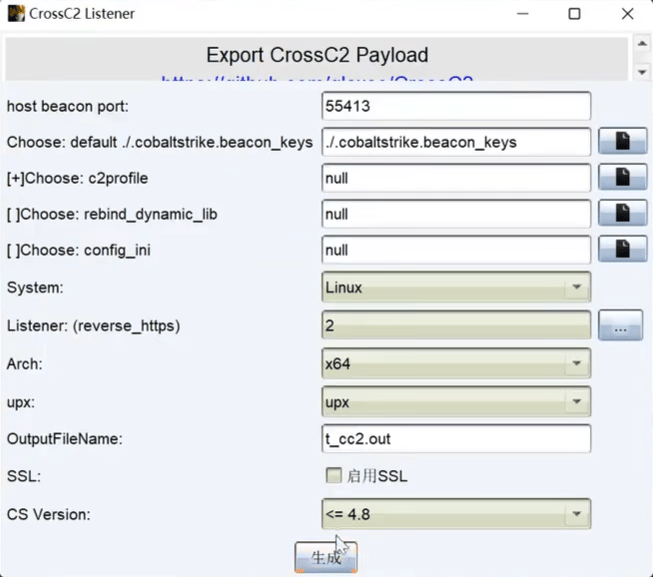Viewport: 653px width, 577px height.
Task: Click the '[+]Choose: c2profile' label
Action: tap(77, 178)
